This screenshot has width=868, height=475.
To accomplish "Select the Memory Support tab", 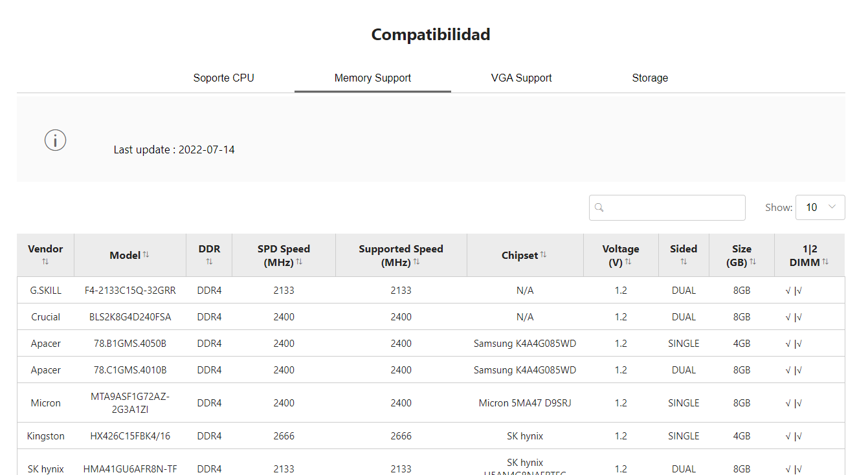I will coord(373,78).
